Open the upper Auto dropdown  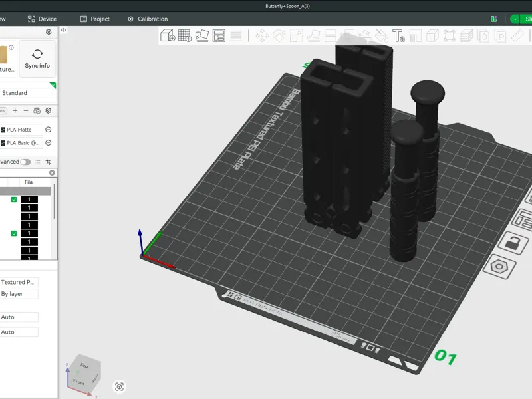pyautogui.click(x=19, y=317)
